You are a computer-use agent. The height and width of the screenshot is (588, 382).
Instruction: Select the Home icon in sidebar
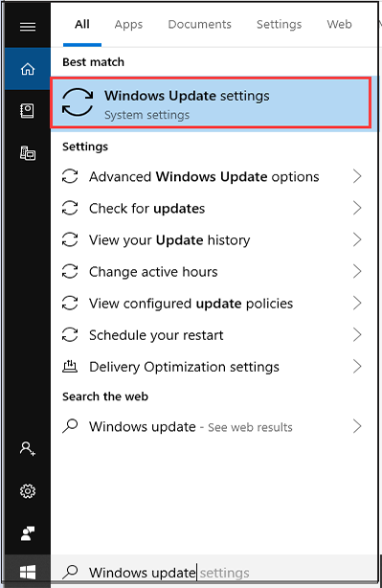coord(28,69)
